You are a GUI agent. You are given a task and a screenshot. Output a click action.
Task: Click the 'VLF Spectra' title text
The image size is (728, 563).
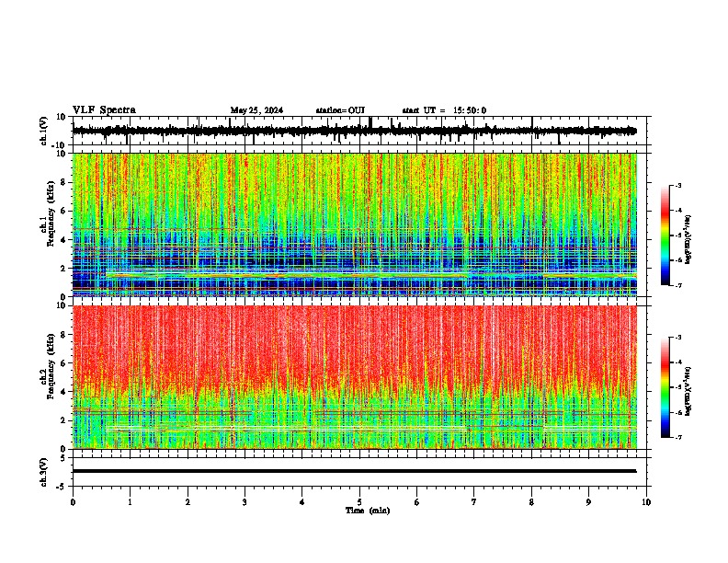(x=104, y=110)
